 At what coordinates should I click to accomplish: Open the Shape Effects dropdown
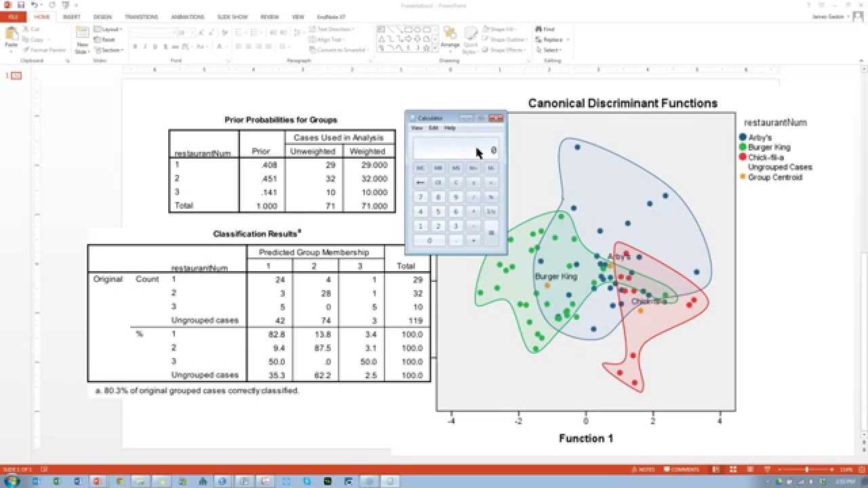click(504, 49)
